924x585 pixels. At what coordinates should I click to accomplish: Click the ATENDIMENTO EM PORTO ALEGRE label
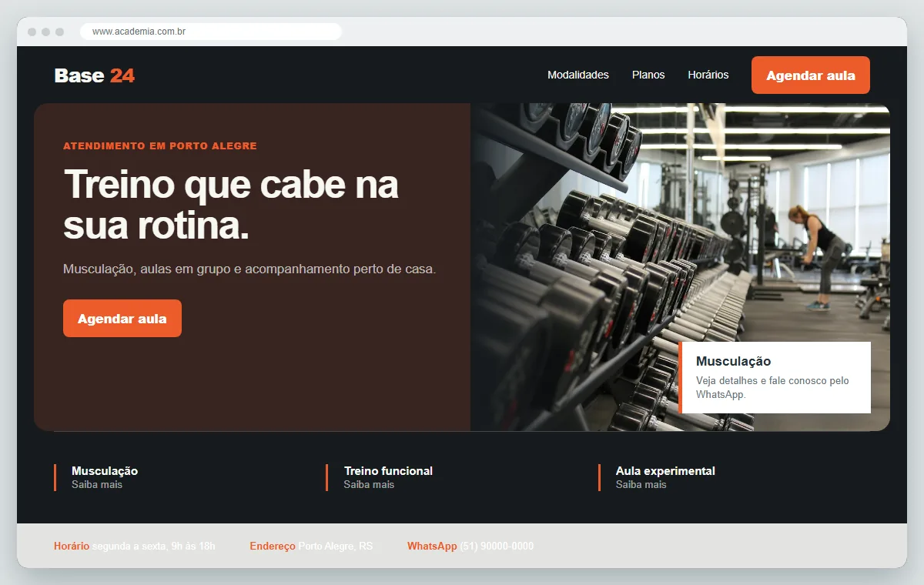click(x=160, y=146)
